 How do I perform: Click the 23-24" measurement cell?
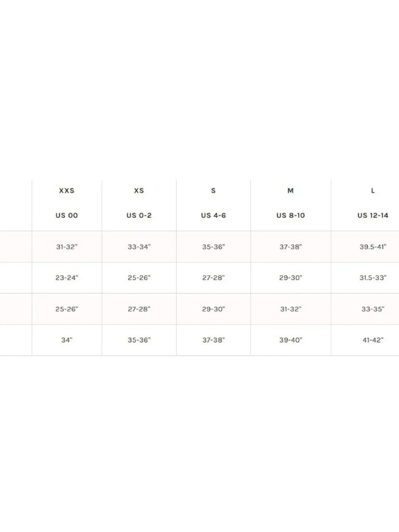(x=67, y=278)
